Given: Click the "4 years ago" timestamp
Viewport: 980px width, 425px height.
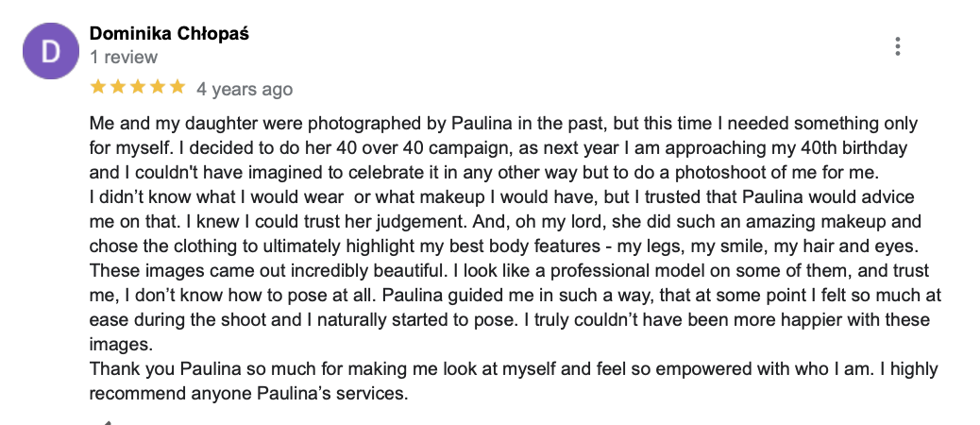Looking at the screenshot, I should [x=245, y=90].
